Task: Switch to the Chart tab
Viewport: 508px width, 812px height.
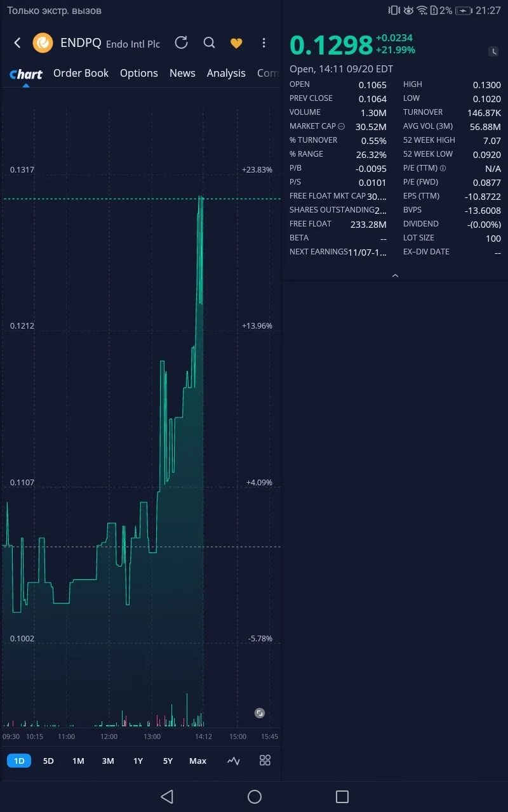Action: (x=26, y=74)
